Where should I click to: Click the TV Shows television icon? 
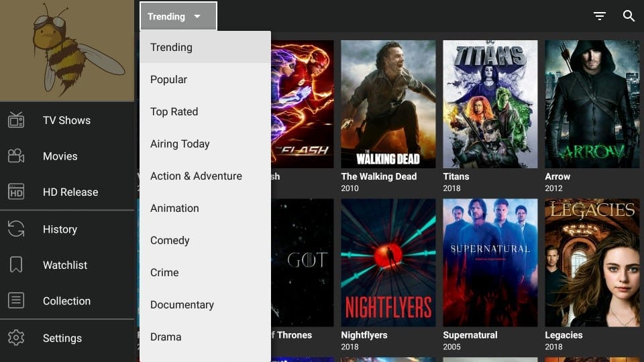16,120
